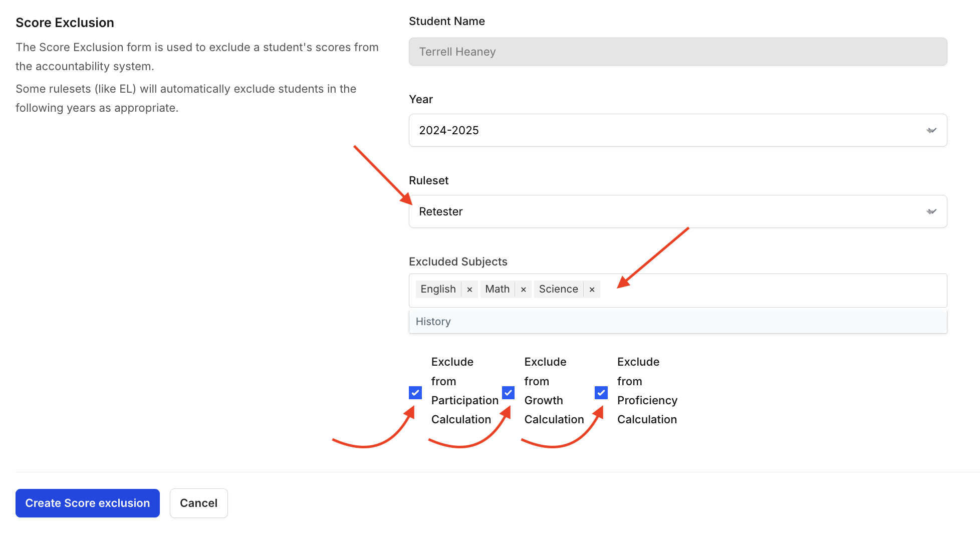Image resolution: width=980 pixels, height=535 pixels.
Task: Select History from the subjects list
Action: [433, 322]
